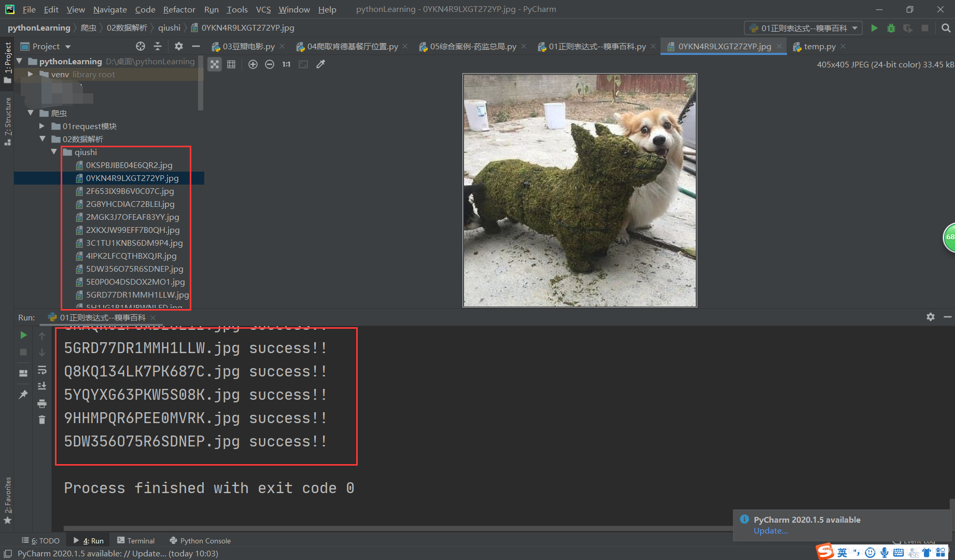Select 0KSPBJIBE04E6QR2.jpg in project tree
Image resolution: width=955 pixels, height=560 pixels.
pos(129,165)
